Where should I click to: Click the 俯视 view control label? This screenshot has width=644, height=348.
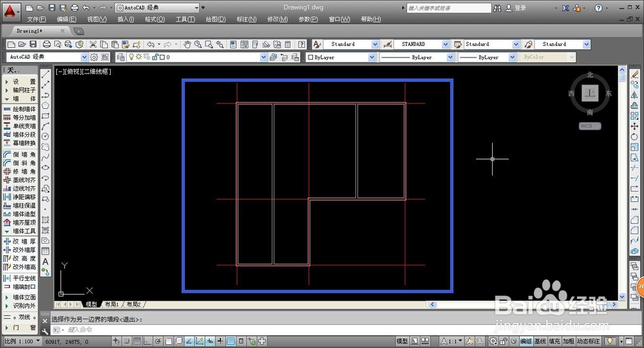[x=73, y=72]
